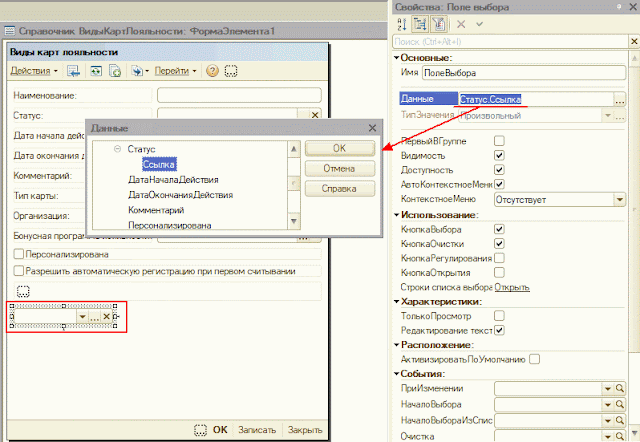Open the help icon in form toolbar

pyautogui.click(x=212, y=71)
